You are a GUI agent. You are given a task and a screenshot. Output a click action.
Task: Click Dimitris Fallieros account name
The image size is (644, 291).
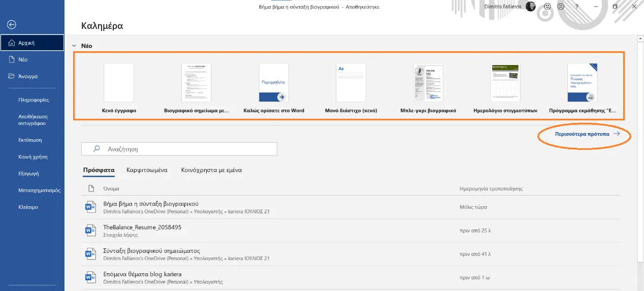(x=503, y=7)
